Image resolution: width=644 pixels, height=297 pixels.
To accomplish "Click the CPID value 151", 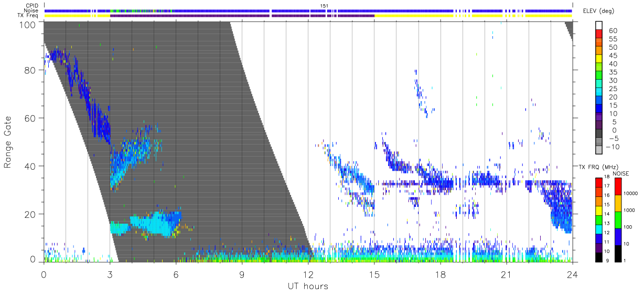I will (324, 6).
